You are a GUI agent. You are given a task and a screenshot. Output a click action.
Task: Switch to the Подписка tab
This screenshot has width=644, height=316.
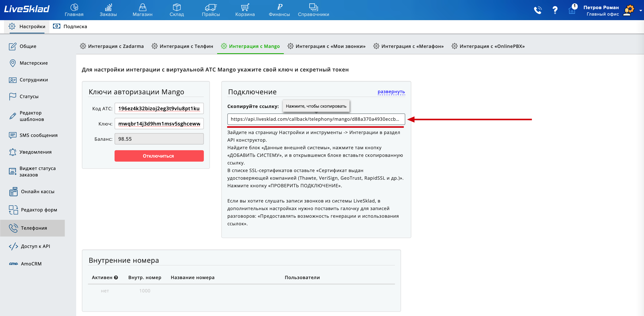click(x=70, y=26)
